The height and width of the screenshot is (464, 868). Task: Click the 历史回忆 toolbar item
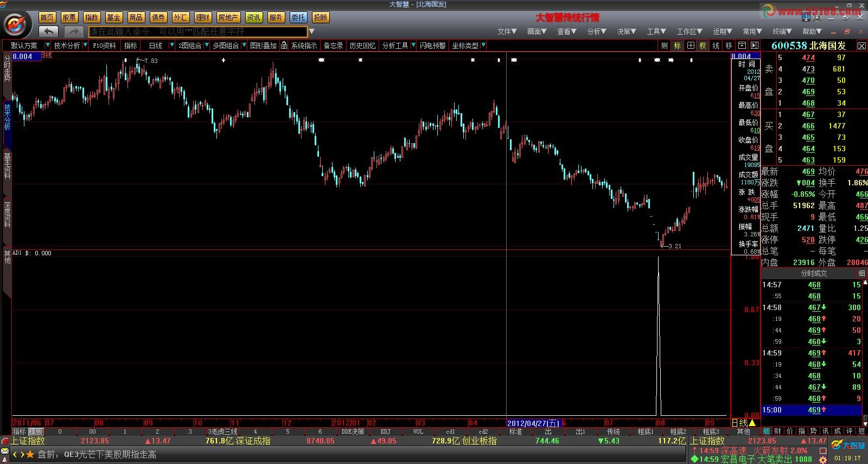click(362, 46)
